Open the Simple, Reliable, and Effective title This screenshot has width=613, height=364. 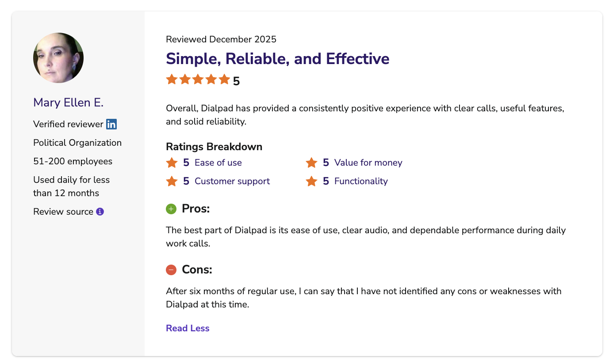point(278,59)
